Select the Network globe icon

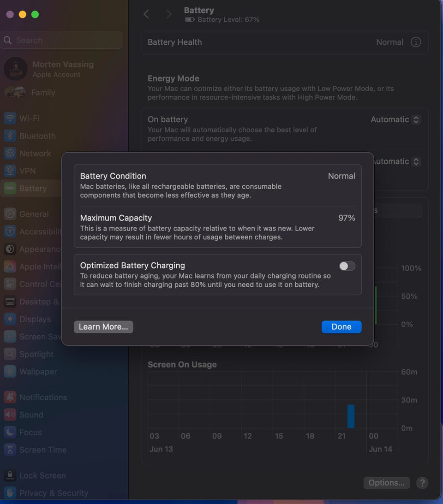[10, 154]
